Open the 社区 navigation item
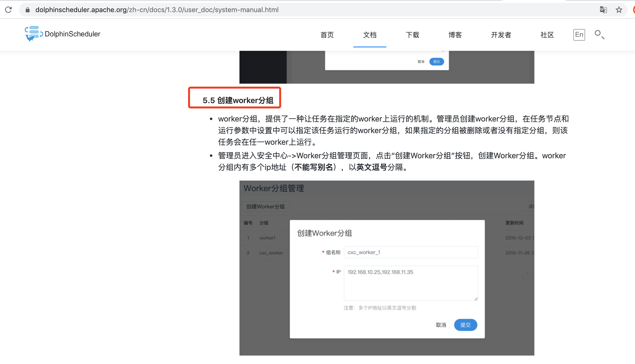Image resolution: width=635 pixels, height=364 pixels. coord(547,35)
